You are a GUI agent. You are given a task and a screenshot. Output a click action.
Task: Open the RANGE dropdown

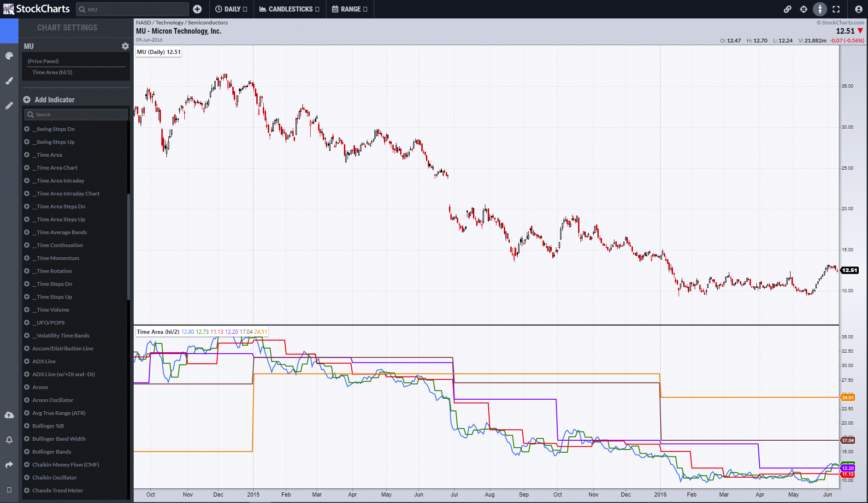click(350, 9)
